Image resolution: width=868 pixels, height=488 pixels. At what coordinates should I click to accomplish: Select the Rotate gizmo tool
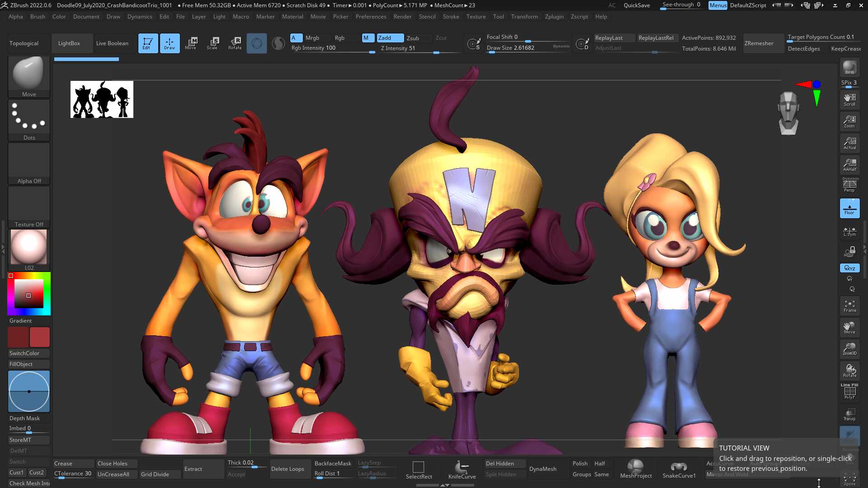pyautogui.click(x=235, y=43)
